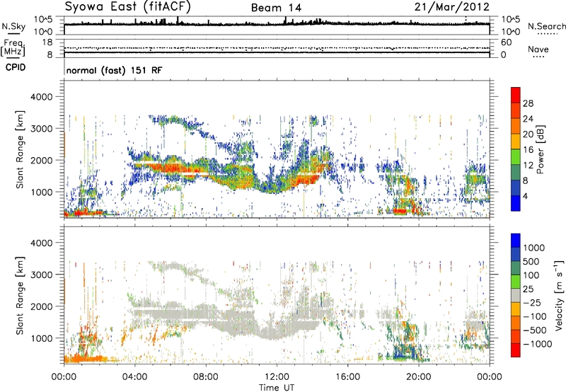Image resolution: width=566 pixels, height=392 pixels.
Task: Click the dotted line sample under 'N.Search'
Action: click(x=547, y=33)
